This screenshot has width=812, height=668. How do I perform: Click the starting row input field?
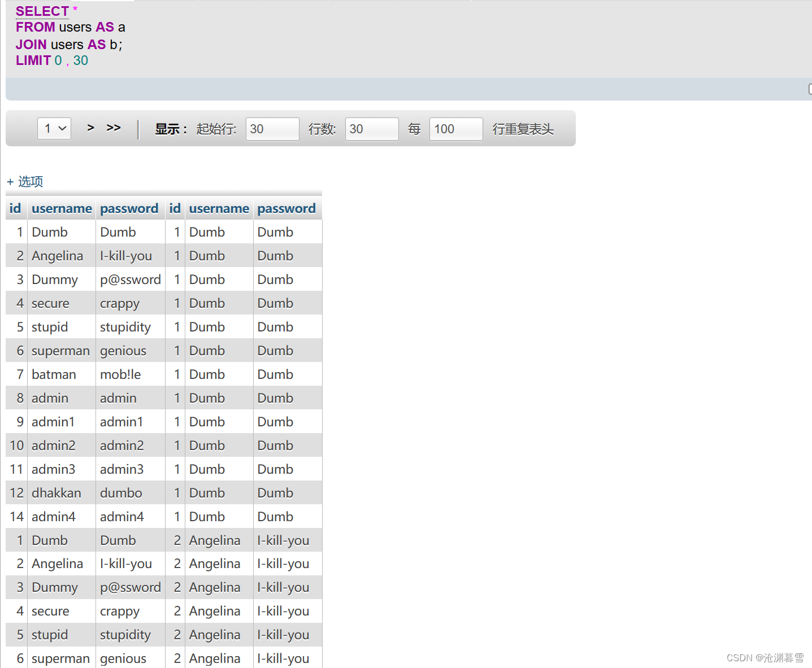(272, 129)
